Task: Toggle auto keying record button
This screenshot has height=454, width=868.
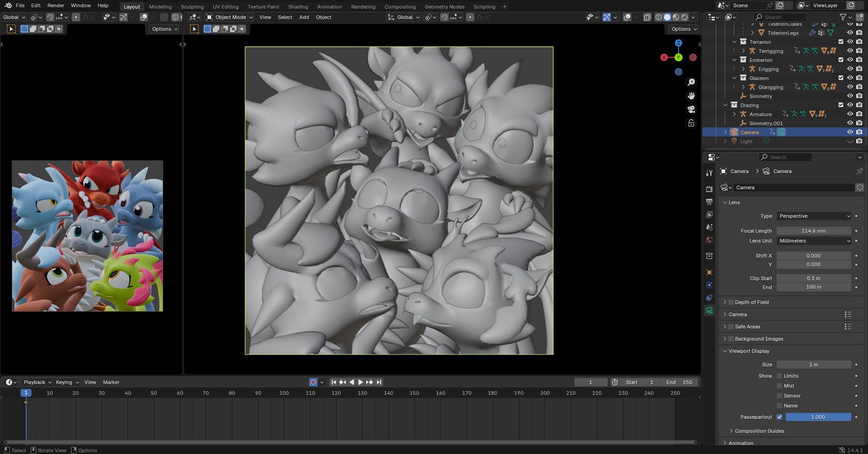Action: coord(313,382)
